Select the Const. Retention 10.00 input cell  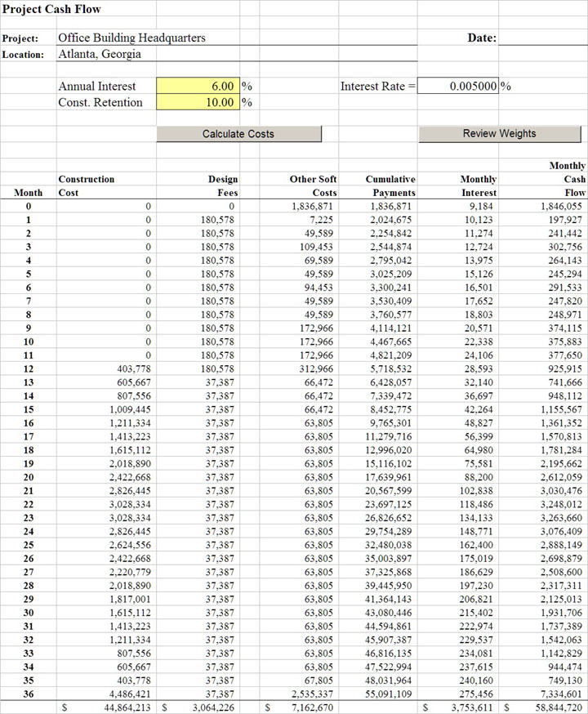tap(198, 102)
